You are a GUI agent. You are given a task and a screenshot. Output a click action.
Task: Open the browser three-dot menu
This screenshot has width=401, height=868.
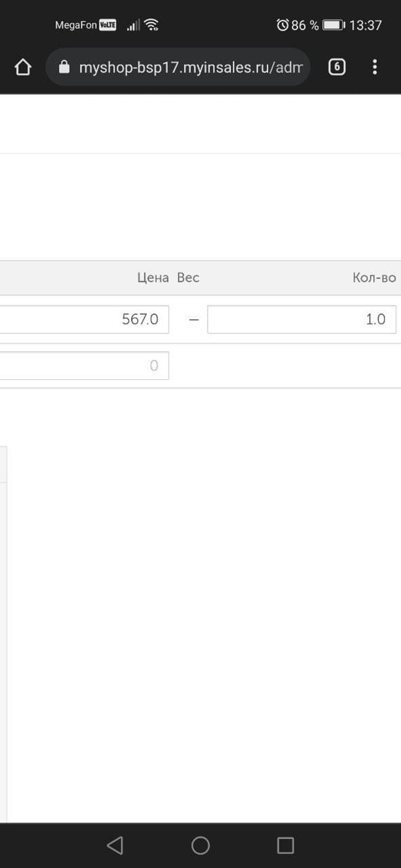(x=375, y=67)
